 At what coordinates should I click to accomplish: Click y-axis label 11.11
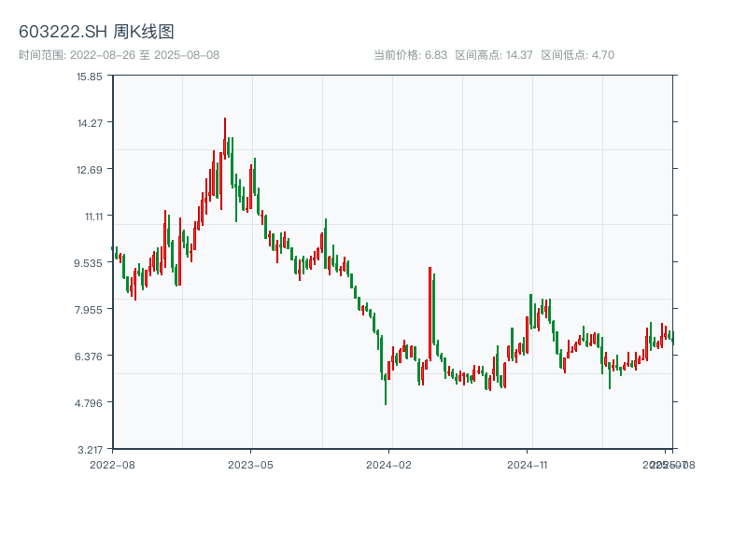(x=94, y=217)
